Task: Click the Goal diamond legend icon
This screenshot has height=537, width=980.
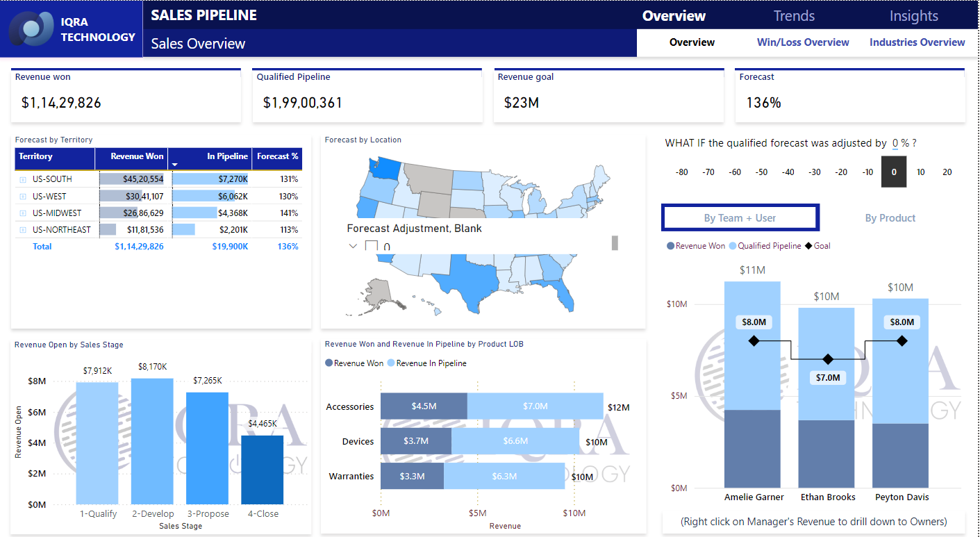Action: 808,245
